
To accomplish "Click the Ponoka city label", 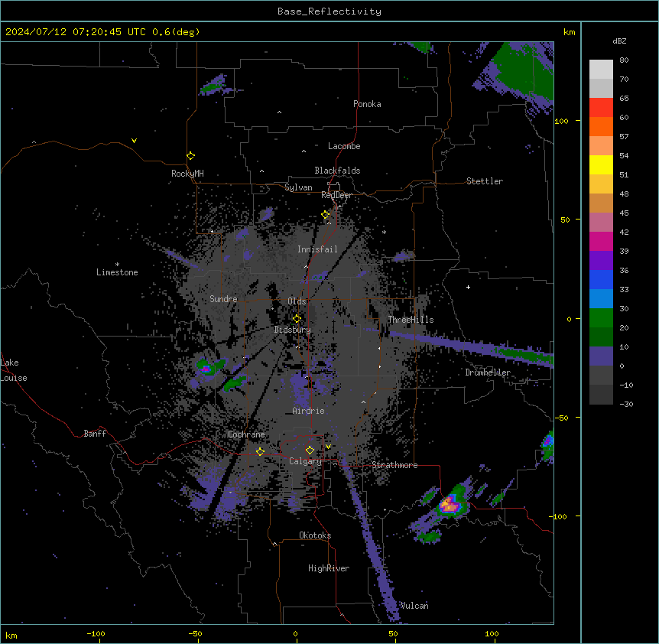I will pos(367,104).
